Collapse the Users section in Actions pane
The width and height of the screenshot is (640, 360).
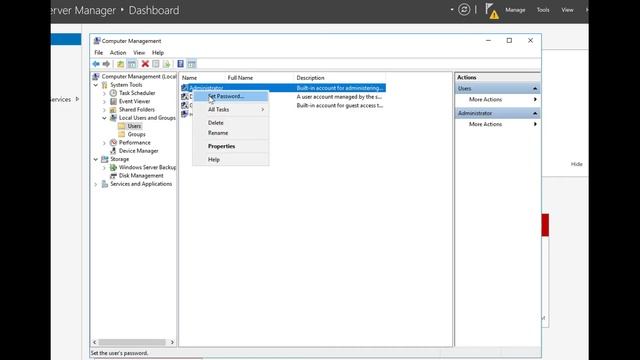(x=535, y=89)
